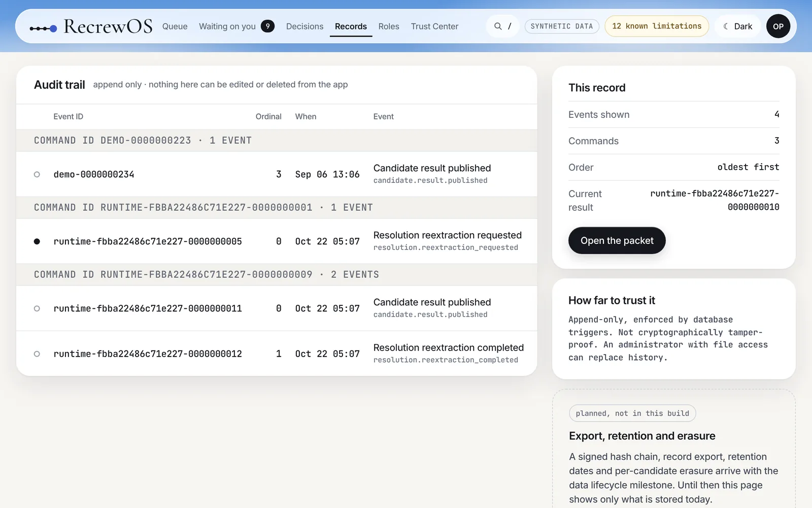Click the oldest first order value
The height and width of the screenshot is (508, 812).
tap(748, 167)
